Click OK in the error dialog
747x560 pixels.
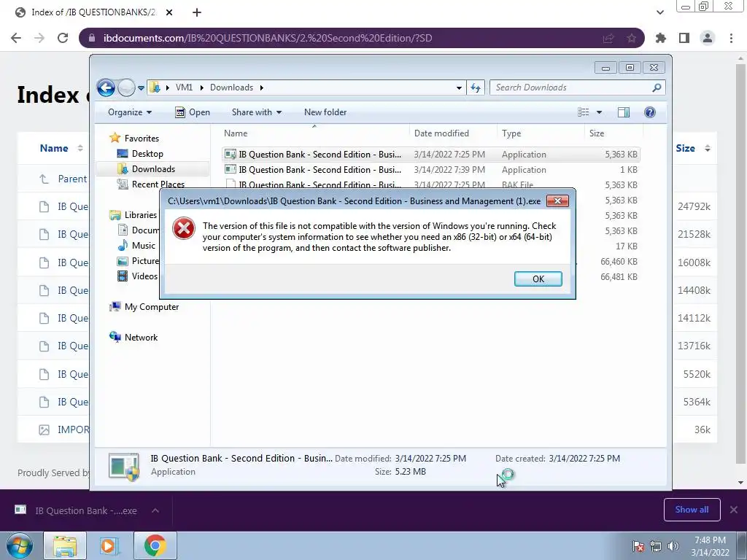538,279
